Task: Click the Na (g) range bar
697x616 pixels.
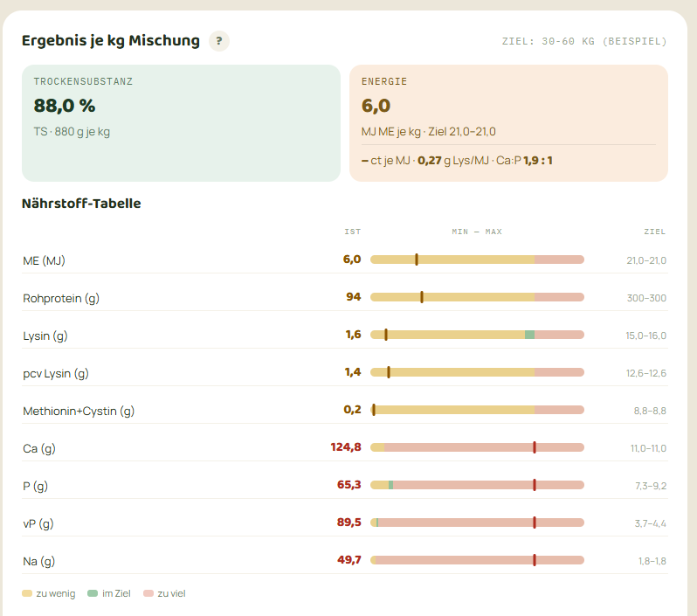Action: (x=477, y=560)
